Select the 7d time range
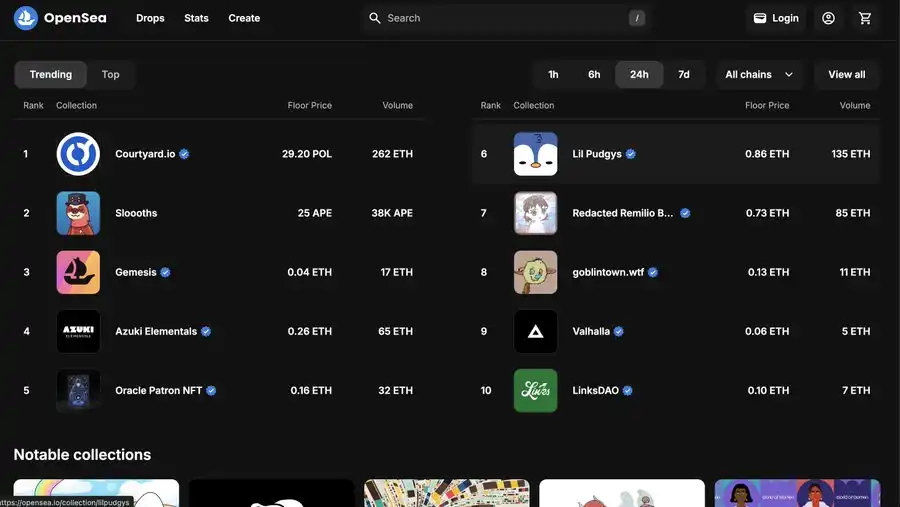 [x=684, y=74]
